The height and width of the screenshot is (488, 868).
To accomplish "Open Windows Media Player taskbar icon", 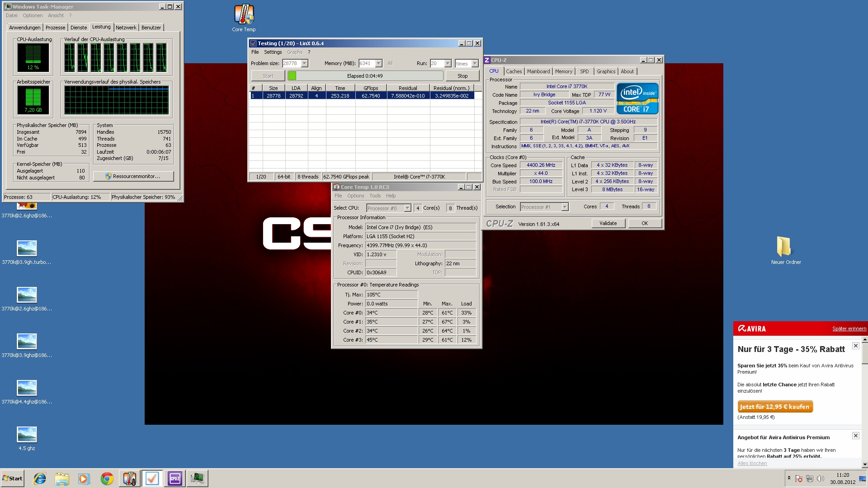I will [84, 478].
